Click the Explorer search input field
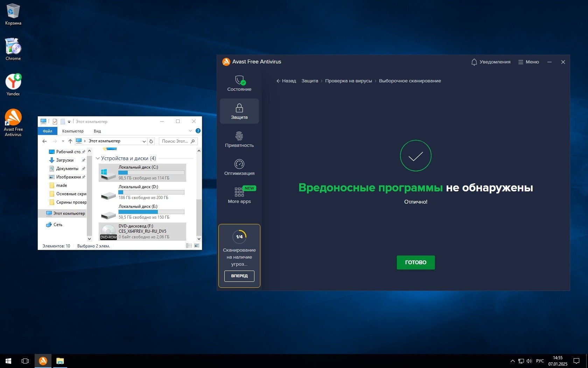Viewport: 588px width, 368px height. click(x=175, y=141)
